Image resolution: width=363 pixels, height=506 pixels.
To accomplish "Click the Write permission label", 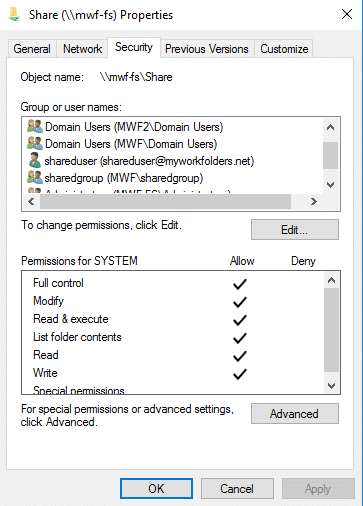I will click(45, 373).
